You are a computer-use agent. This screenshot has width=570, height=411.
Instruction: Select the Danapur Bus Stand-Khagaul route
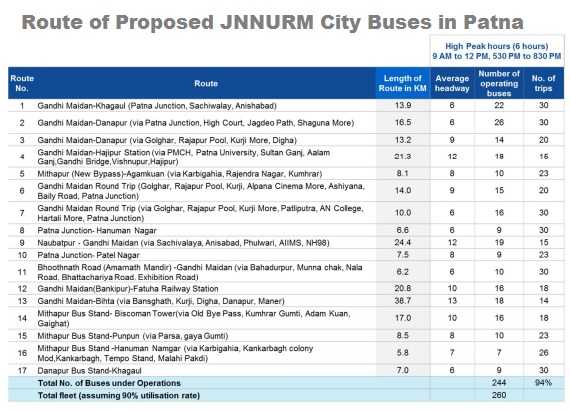89,371
